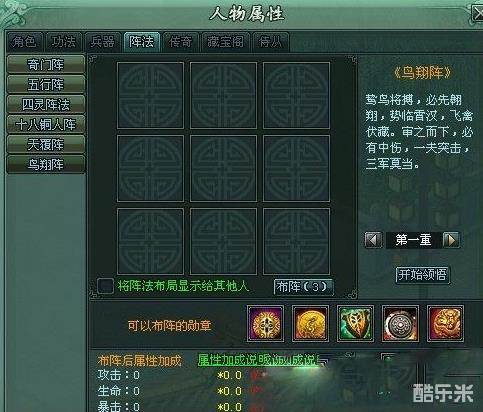This screenshot has height=412, width=483.
Task: Open the 藏宝阁 tab
Action: coord(225,42)
